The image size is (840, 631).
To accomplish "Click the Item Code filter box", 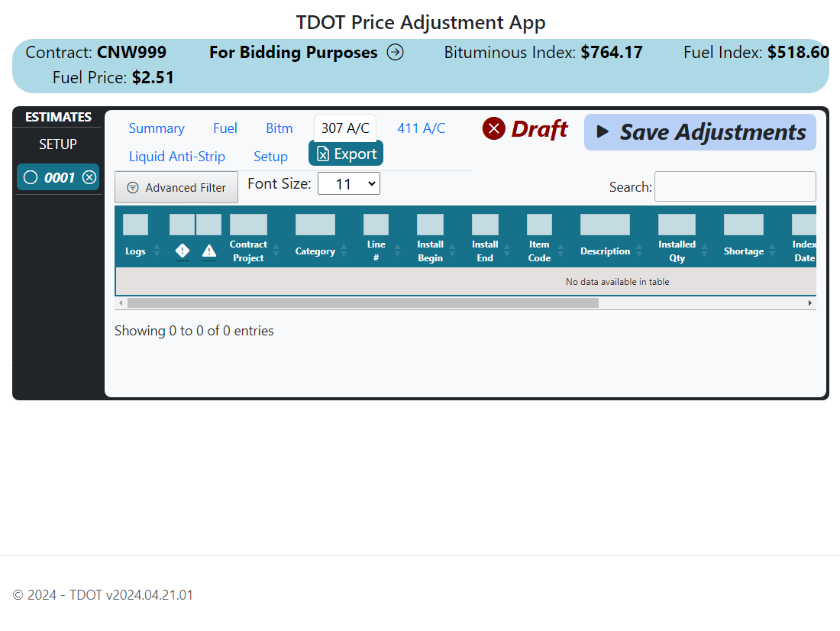I will (539, 225).
